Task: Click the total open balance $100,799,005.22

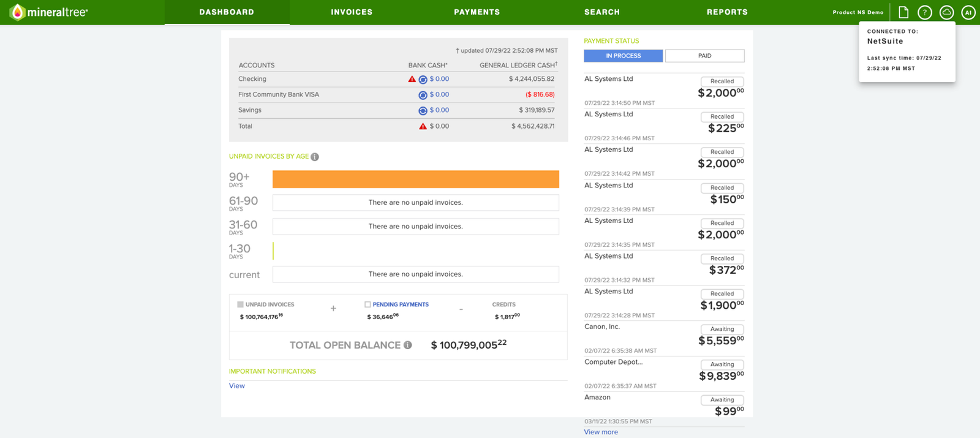Action: click(x=469, y=345)
